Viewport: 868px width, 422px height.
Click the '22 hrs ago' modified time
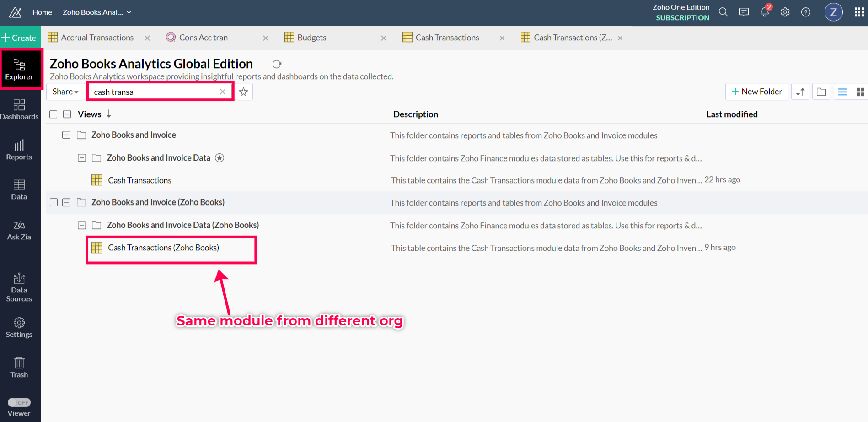click(x=722, y=179)
